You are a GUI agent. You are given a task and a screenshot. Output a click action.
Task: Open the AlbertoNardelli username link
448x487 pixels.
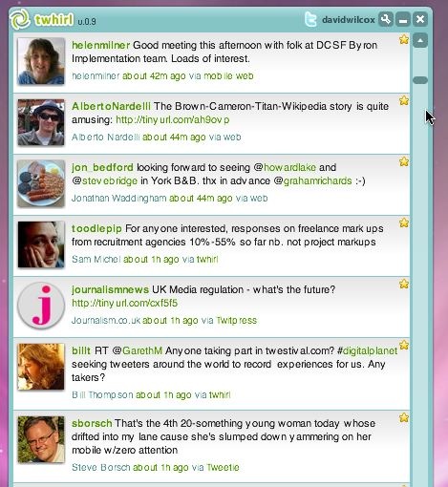pyautogui.click(x=111, y=106)
